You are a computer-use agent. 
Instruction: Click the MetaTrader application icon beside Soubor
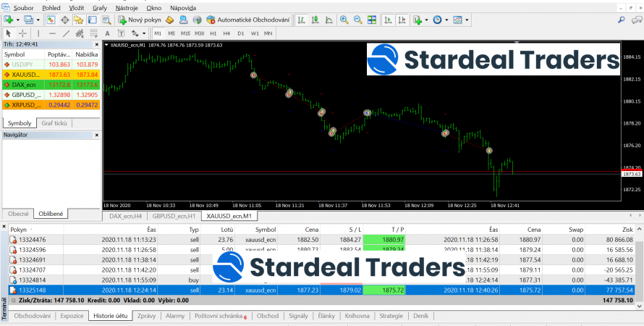click(5, 8)
